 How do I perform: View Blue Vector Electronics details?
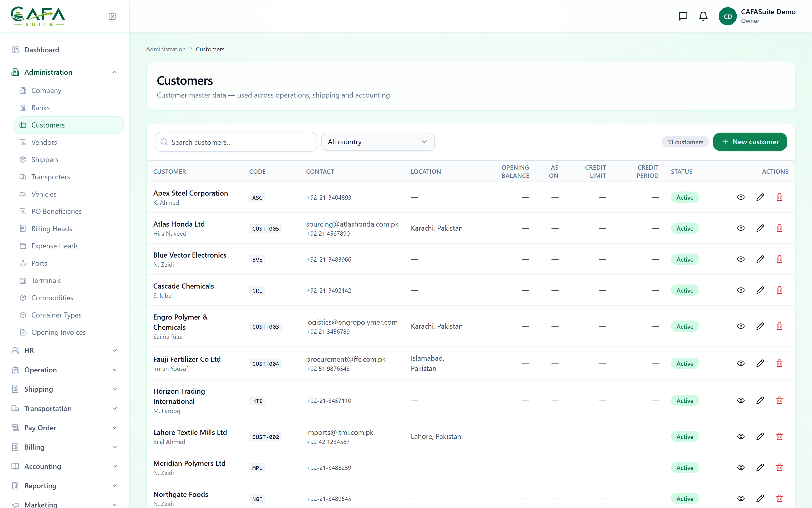741,259
